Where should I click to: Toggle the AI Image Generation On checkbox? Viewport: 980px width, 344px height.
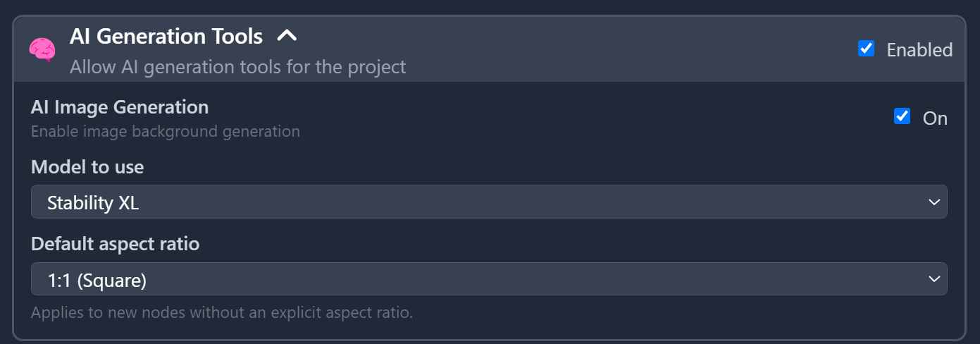tap(902, 116)
